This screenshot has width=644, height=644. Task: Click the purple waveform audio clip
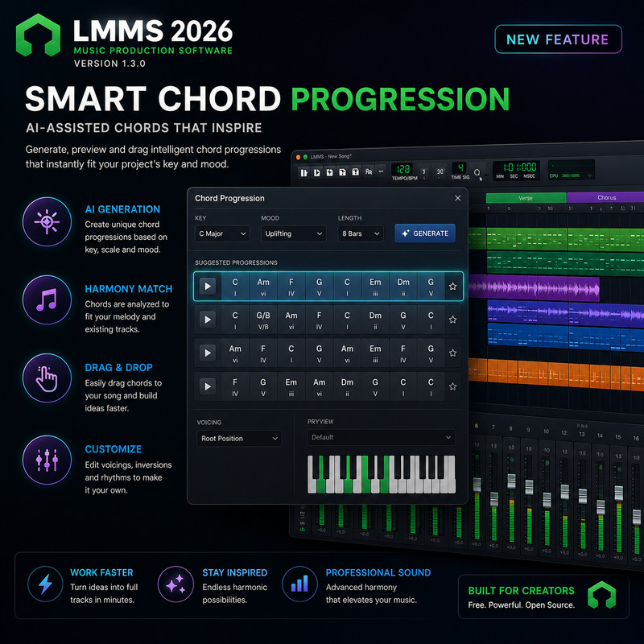pyautogui.click(x=534, y=289)
